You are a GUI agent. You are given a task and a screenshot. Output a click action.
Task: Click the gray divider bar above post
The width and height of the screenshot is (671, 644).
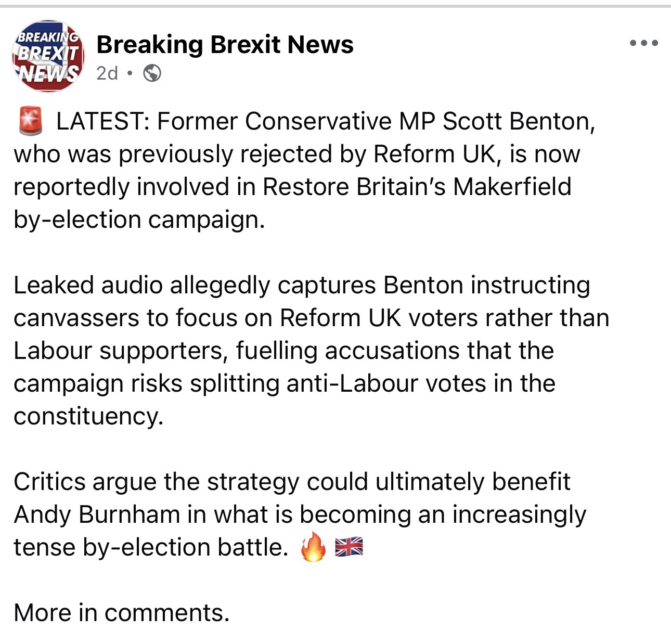(335, 6)
